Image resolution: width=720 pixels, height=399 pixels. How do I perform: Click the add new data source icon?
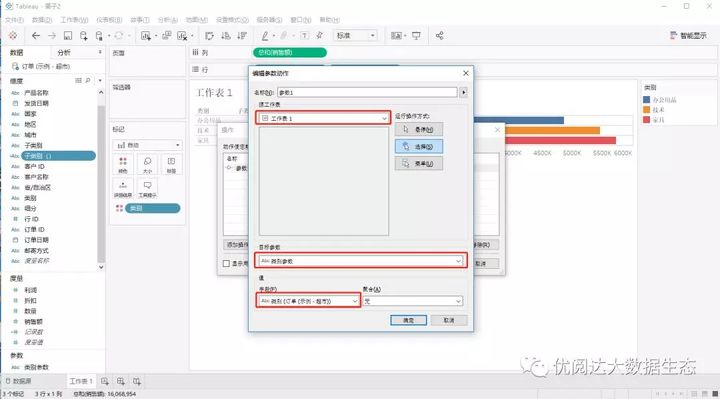(x=84, y=35)
